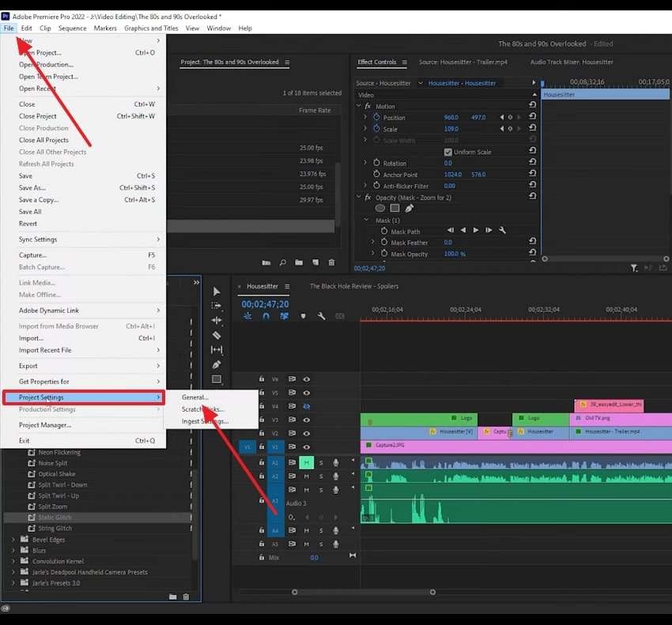Viewport: 672px width, 625px height.
Task: Reset the Position parameter
Action: (x=532, y=116)
